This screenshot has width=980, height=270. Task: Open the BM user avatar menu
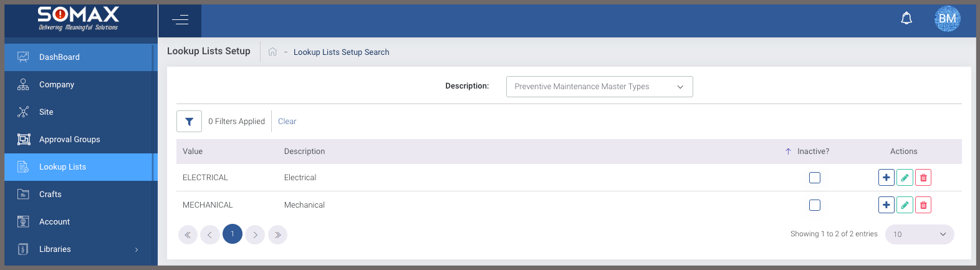[x=947, y=19]
